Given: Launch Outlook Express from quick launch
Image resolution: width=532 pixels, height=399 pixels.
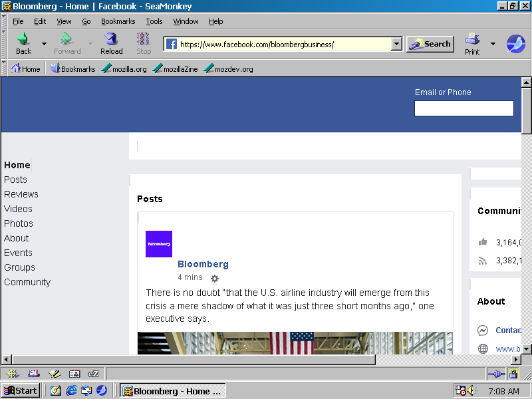Looking at the screenshot, I should click(x=86, y=391).
